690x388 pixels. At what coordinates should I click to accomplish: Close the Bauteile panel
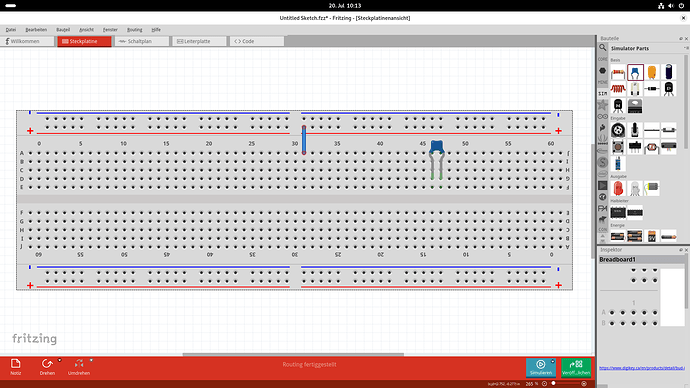tap(686, 39)
